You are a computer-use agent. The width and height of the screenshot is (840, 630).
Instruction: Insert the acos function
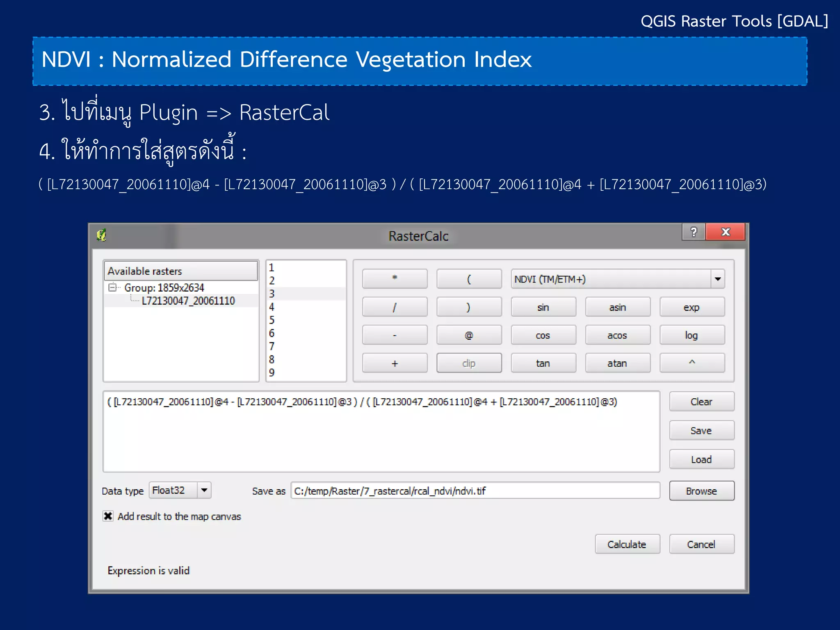(617, 335)
